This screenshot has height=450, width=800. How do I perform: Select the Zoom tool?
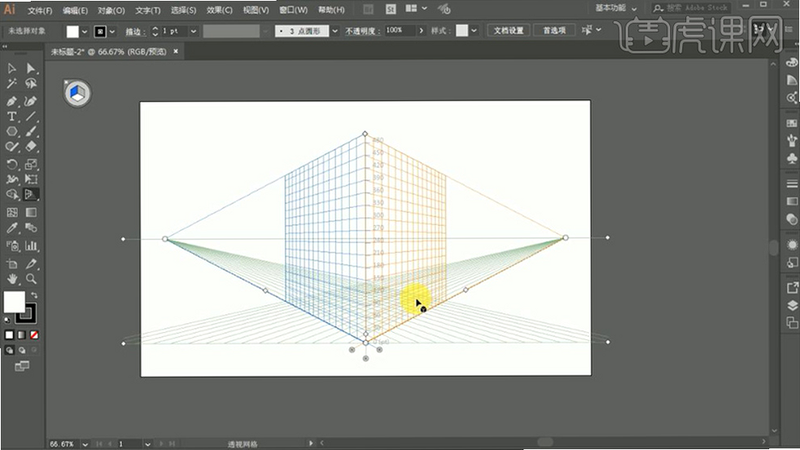click(x=31, y=279)
